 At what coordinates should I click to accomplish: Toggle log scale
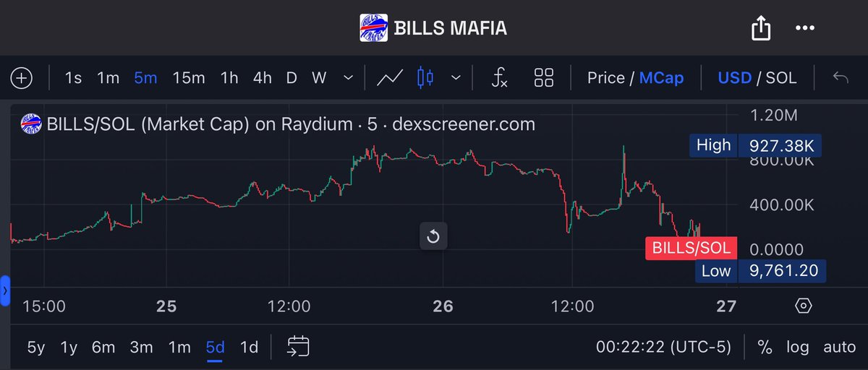pyautogui.click(x=798, y=348)
